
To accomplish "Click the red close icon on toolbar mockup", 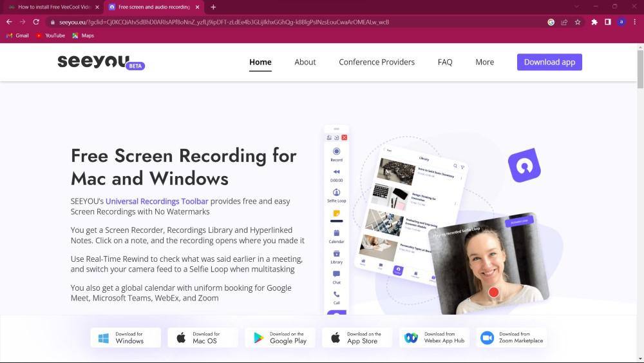I will [344, 137].
